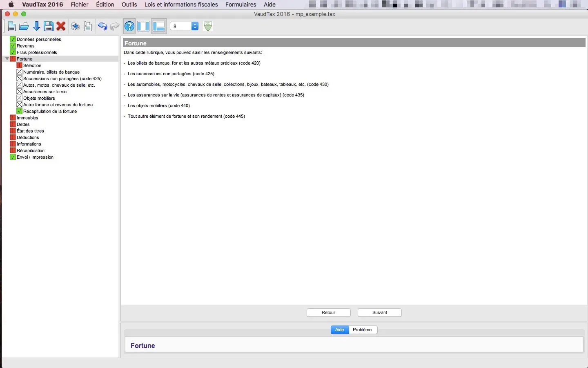
Task: Click the Vaud canton shield icon
Action: [x=208, y=26]
